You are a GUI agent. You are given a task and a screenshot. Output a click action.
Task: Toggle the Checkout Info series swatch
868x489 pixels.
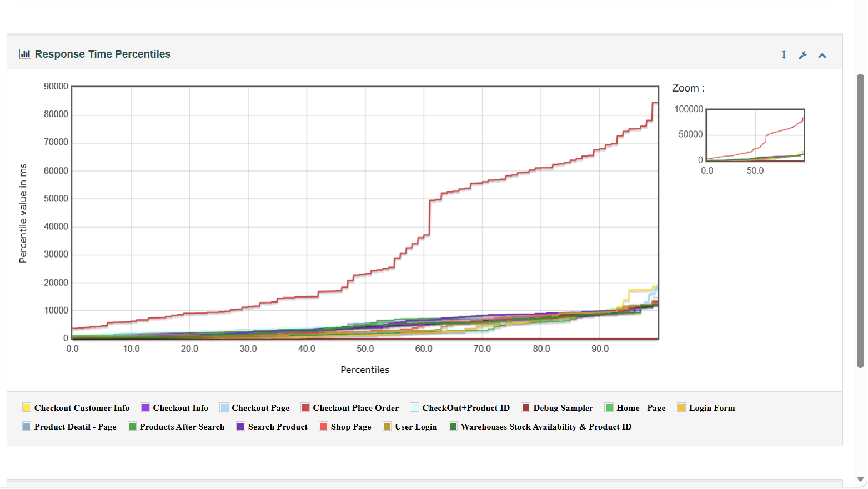coord(145,407)
